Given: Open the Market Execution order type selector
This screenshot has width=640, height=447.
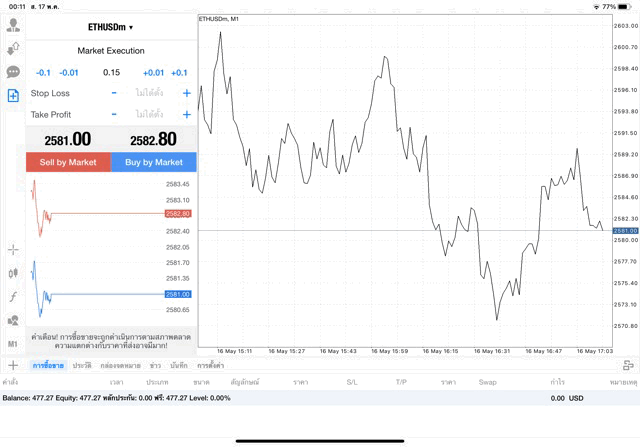Looking at the screenshot, I should point(111,50).
